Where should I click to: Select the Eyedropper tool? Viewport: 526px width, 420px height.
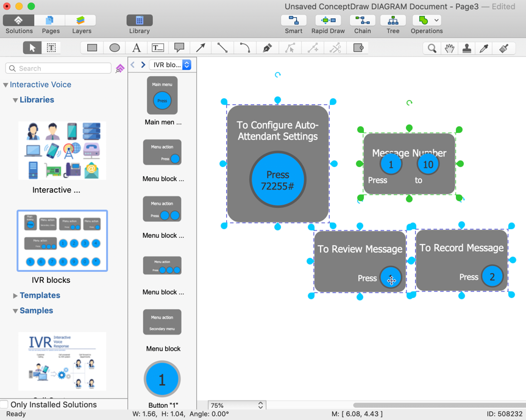(485, 48)
